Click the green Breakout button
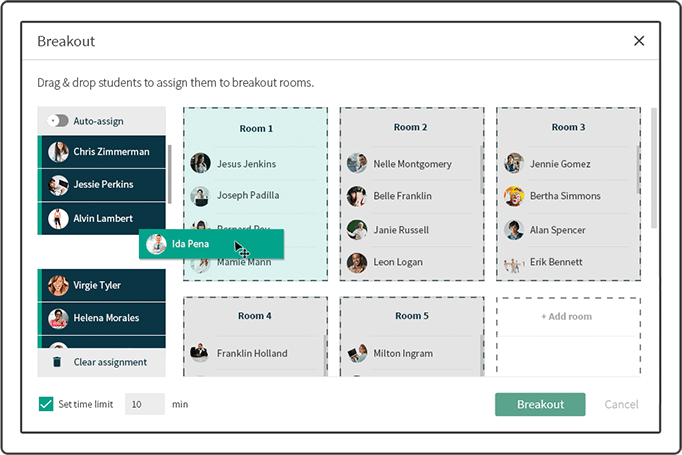 pos(540,405)
